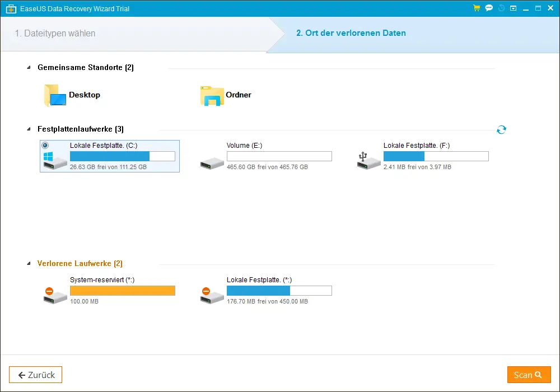Click lost Lokale Festplatte (*:) drive icon
Image resolution: width=560 pixels, height=392 pixels.
pos(212,296)
